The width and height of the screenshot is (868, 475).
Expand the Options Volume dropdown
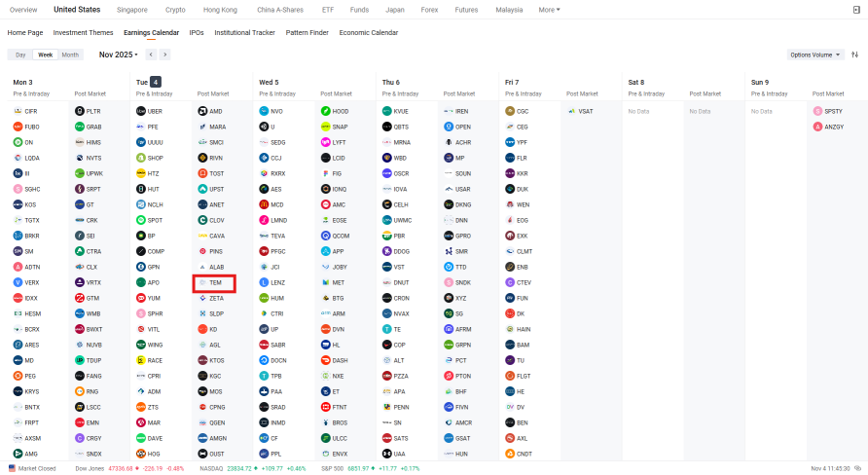tap(815, 55)
